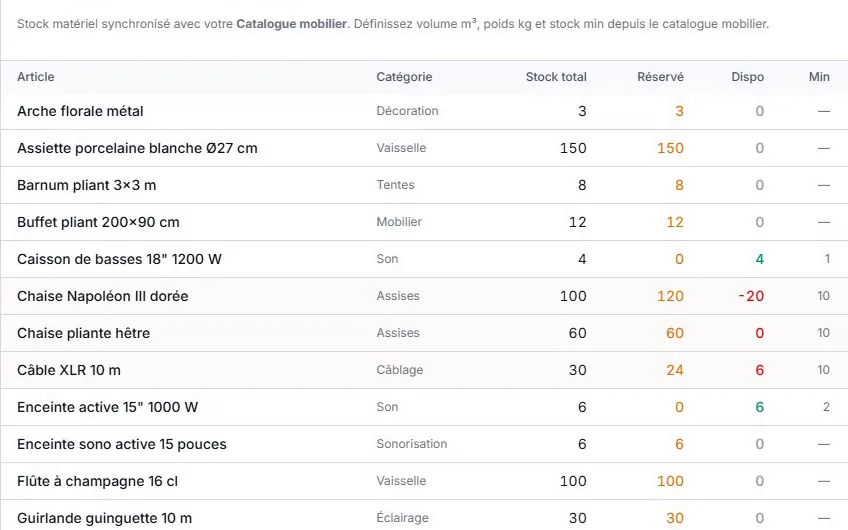The height and width of the screenshot is (530, 848).
Task: Click the Dispo column header
Action: click(x=747, y=77)
